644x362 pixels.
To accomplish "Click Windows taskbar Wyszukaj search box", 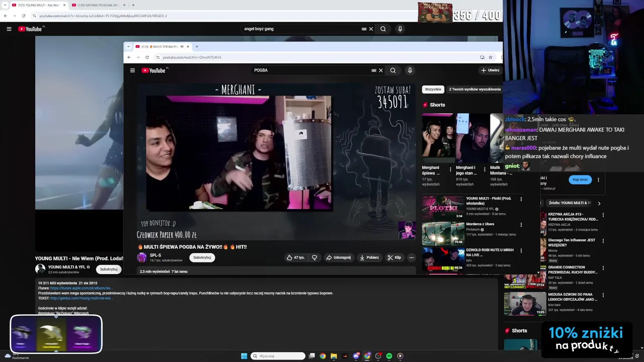I will coord(278,356).
